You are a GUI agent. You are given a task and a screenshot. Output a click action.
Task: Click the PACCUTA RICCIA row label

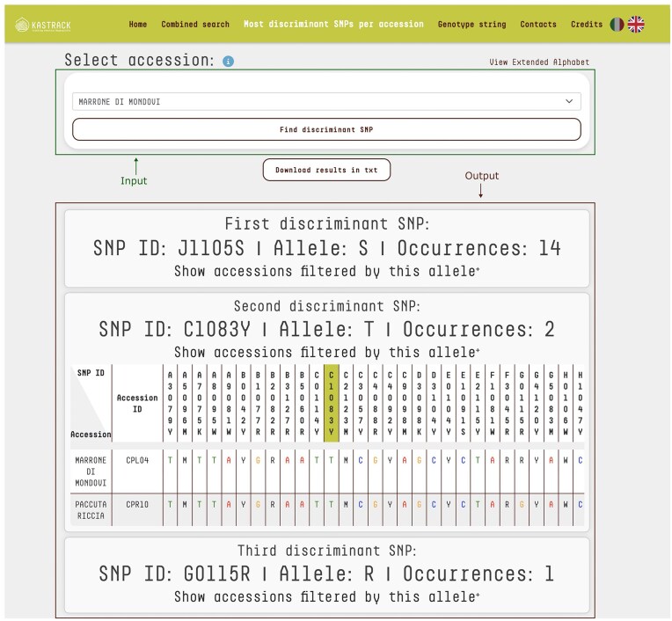pos(91,510)
